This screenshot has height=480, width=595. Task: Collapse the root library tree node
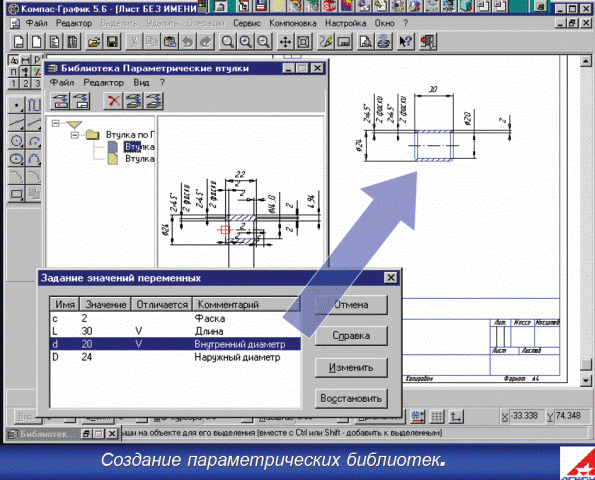click(x=56, y=123)
